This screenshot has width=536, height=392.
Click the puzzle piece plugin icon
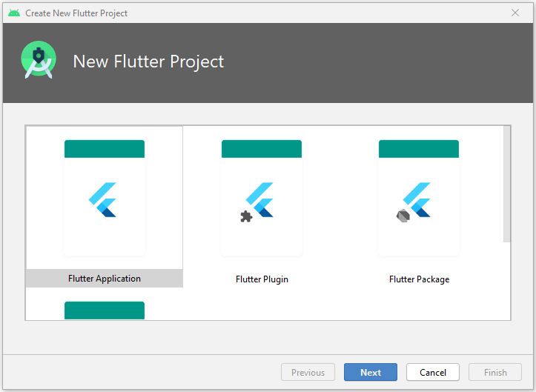(246, 216)
